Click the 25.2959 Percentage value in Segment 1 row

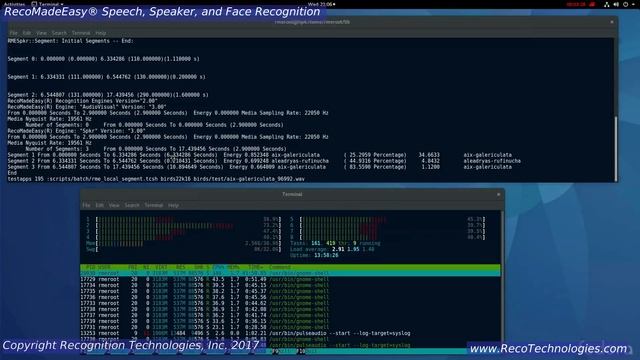375,155
